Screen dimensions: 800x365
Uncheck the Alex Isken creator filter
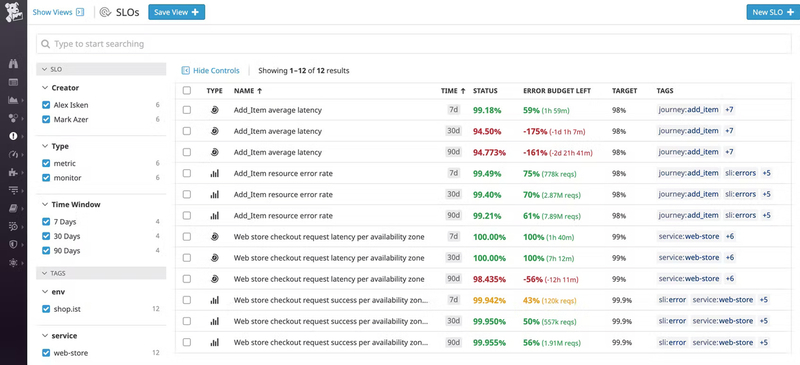point(46,105)
